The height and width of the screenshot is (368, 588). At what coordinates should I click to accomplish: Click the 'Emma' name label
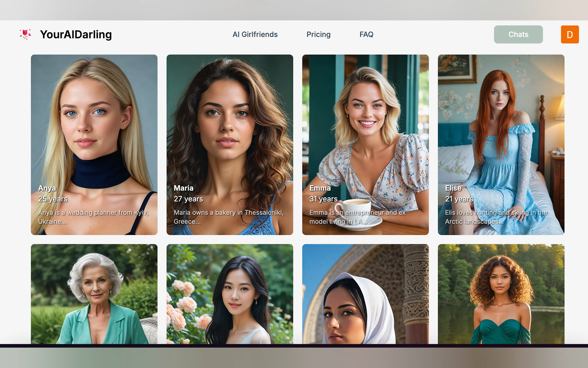click(x=320, y=188)
